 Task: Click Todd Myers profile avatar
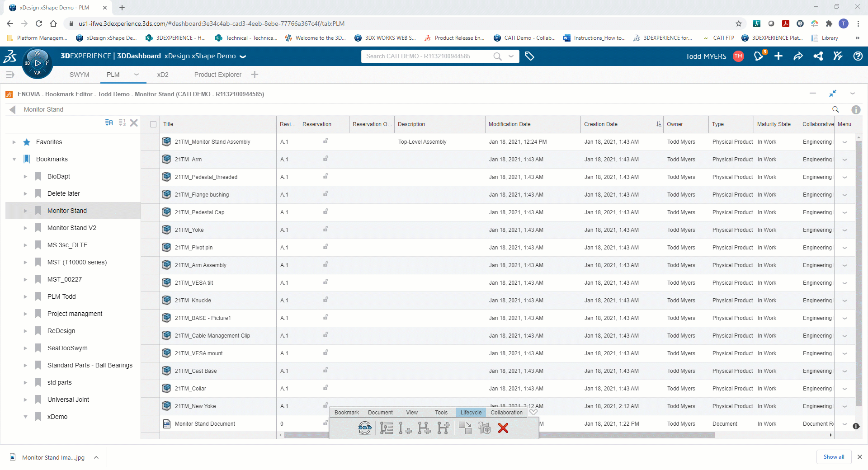[738, 56]
